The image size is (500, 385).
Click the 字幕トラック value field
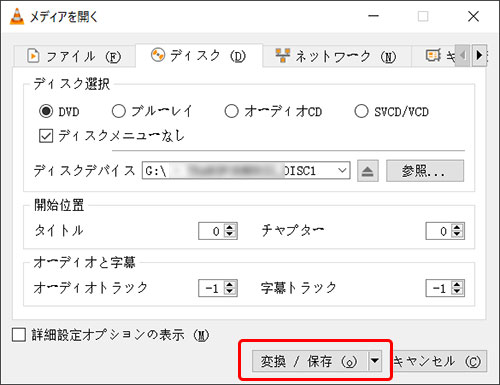(x=439, y=288)
